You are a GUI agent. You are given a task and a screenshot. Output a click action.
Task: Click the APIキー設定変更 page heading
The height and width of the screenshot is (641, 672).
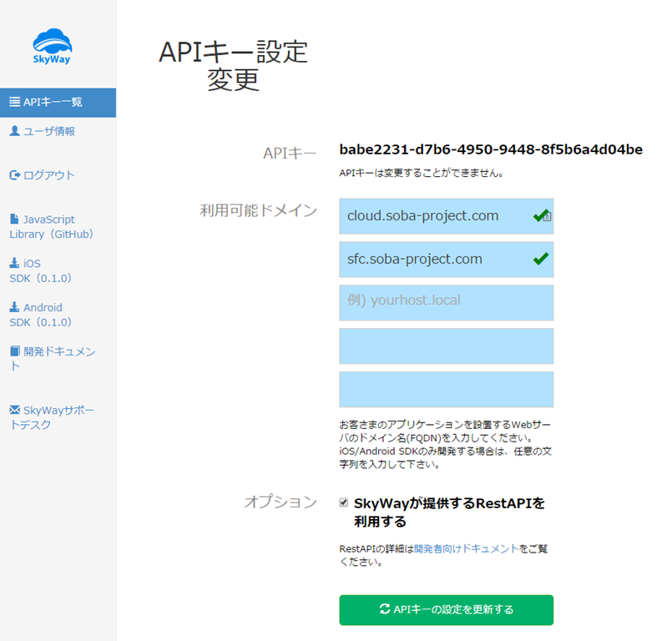[x=233, y=66]
